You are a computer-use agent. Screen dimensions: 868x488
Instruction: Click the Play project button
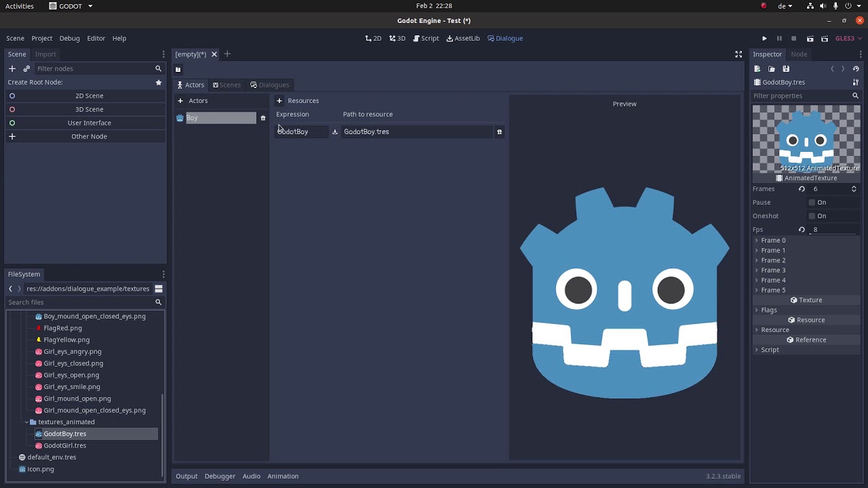[764, 39]
